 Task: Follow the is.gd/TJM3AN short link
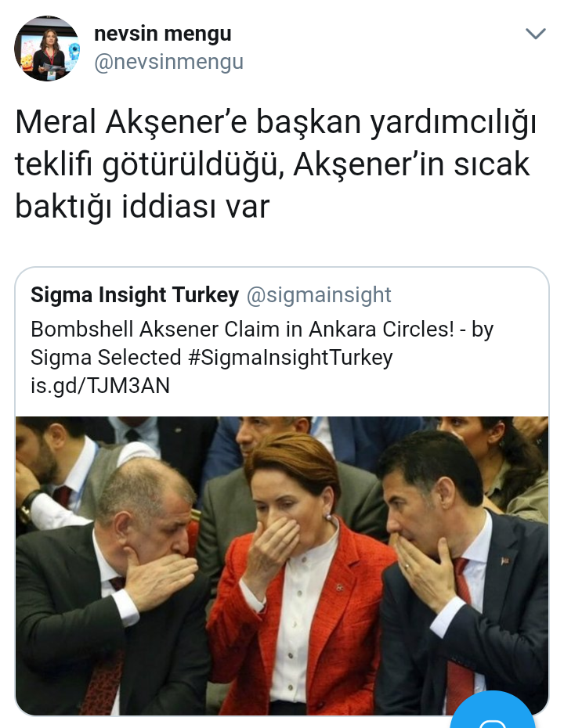100,385
